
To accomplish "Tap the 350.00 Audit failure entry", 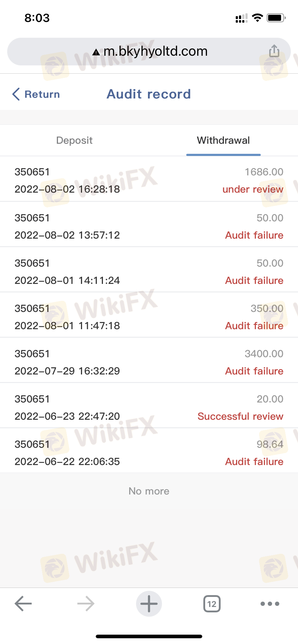I will (149, 317).
